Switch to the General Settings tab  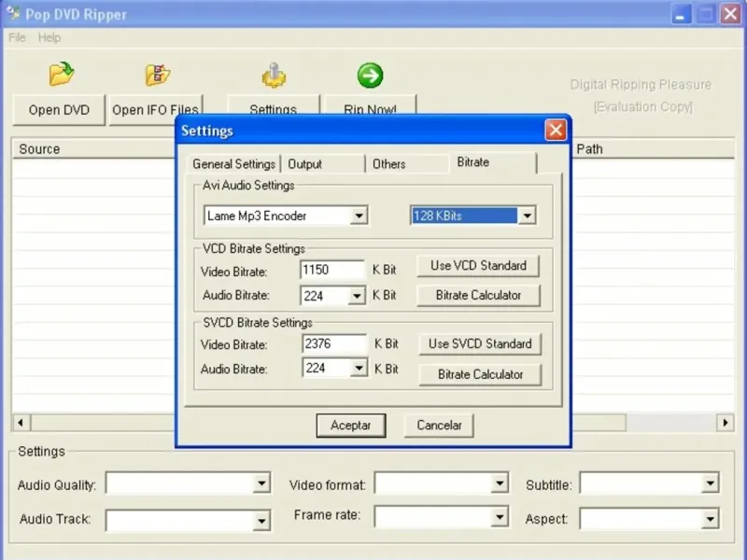click(x=233, y=164)
